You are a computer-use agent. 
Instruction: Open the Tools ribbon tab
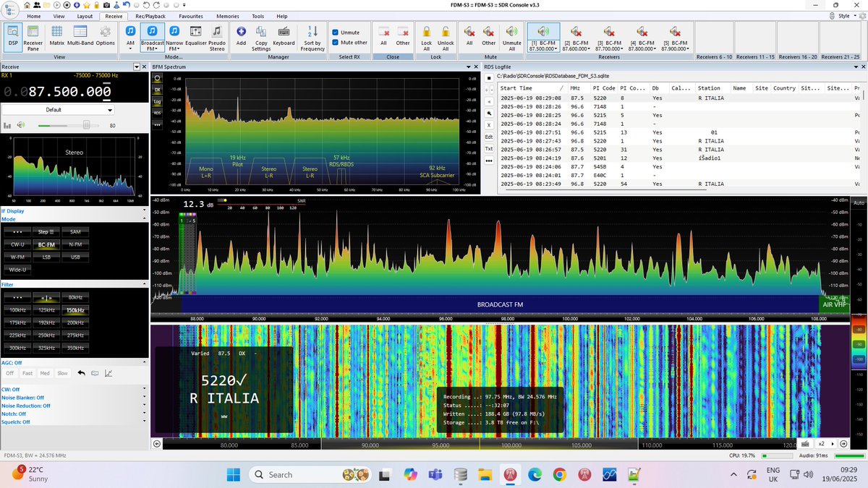[x=258, y=15]
